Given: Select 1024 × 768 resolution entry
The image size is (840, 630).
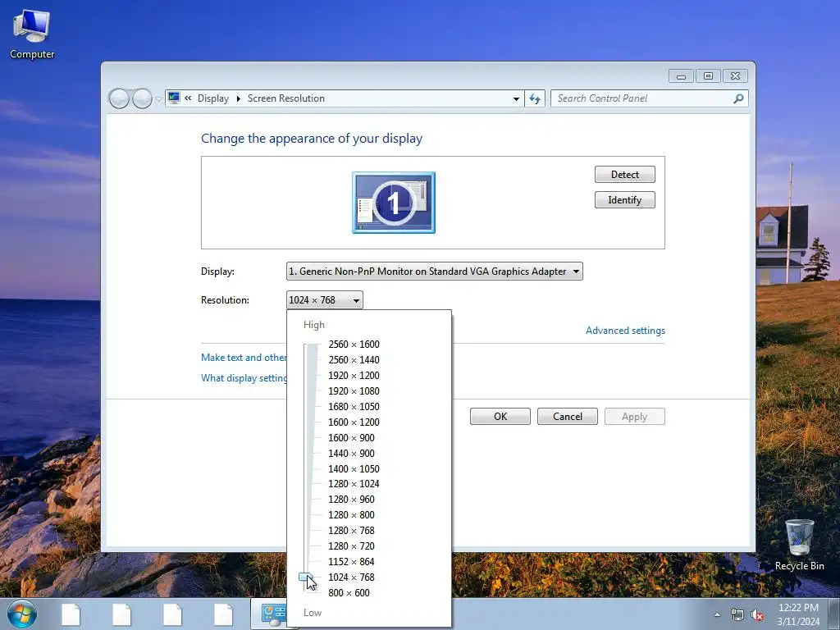Looking at the screenshot, I should (351, 577).
